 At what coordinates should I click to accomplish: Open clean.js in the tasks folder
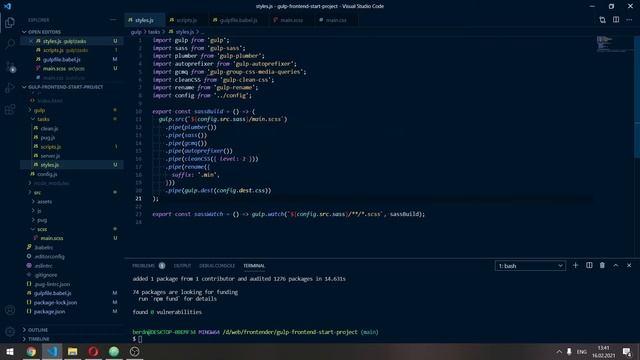49,129
